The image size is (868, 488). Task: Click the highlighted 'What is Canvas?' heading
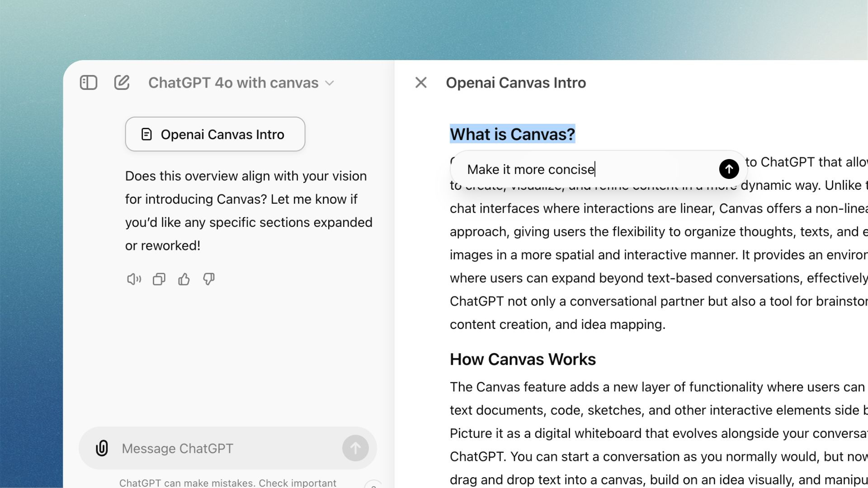pos(512,134)
